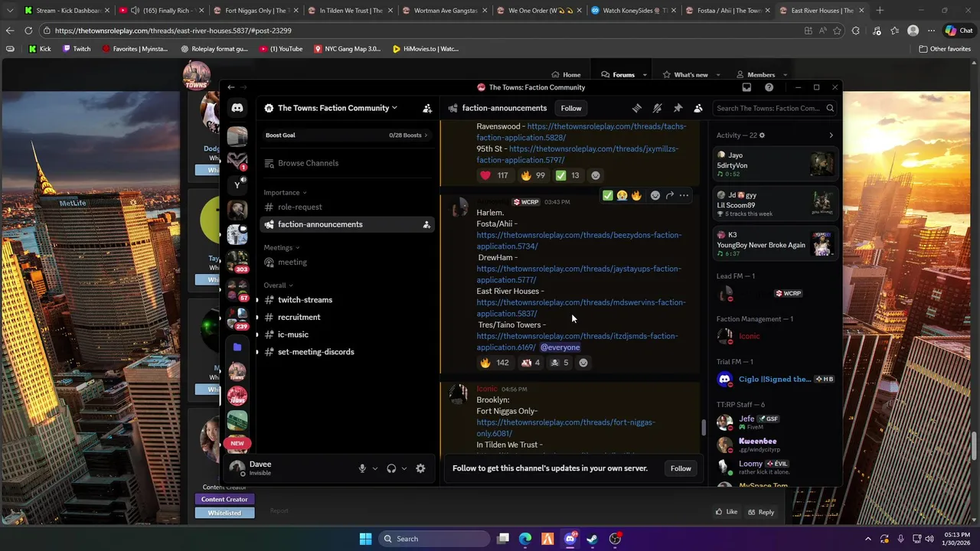Open jaystayups faction application link
Viewport: 980px width, 551px height.
[579, 274]
